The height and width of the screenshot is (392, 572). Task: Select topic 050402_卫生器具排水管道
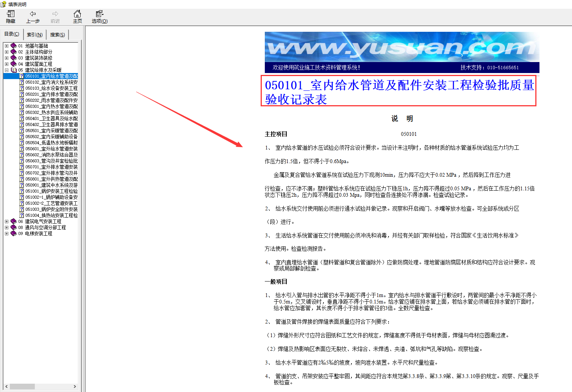click(x=51, y=124)
